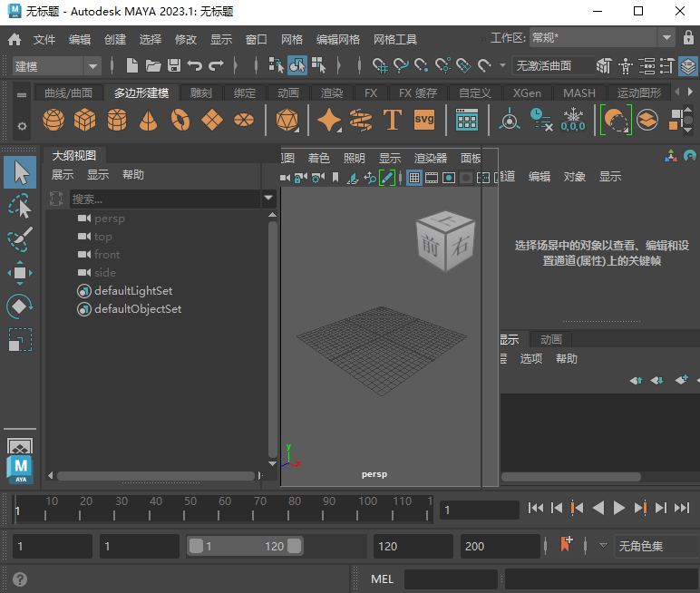Create a polygon sphere from the shelf

pos(53,120)
